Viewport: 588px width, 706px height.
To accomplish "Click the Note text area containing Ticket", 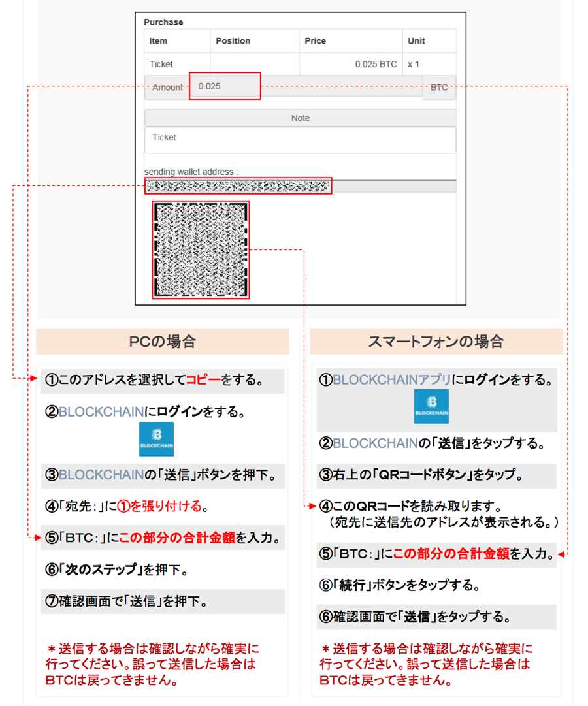I will coord(300,140).
